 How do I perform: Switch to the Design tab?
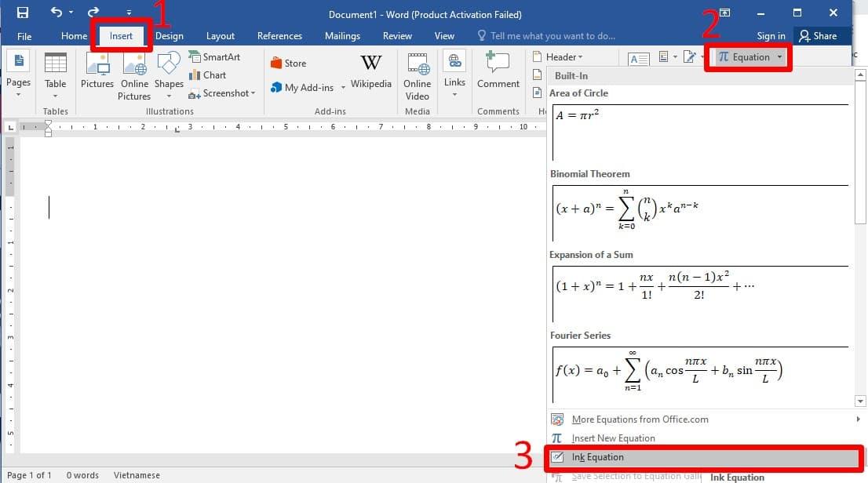(169, 35)
